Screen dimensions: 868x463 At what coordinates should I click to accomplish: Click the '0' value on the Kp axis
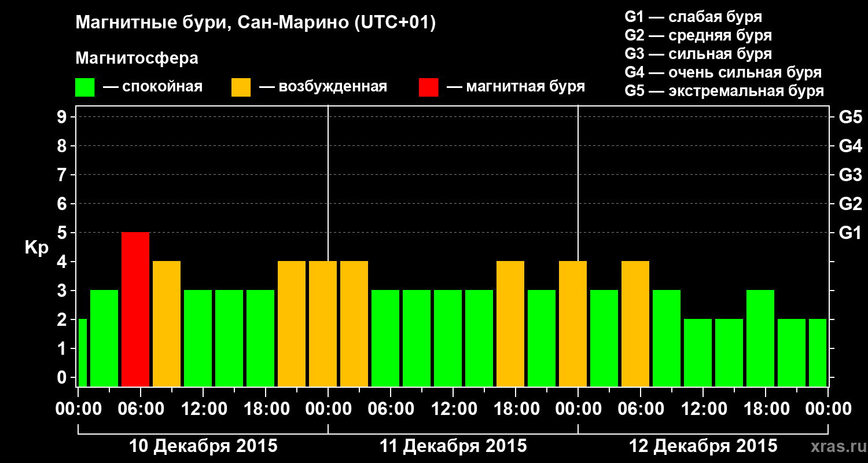point(63,378)
